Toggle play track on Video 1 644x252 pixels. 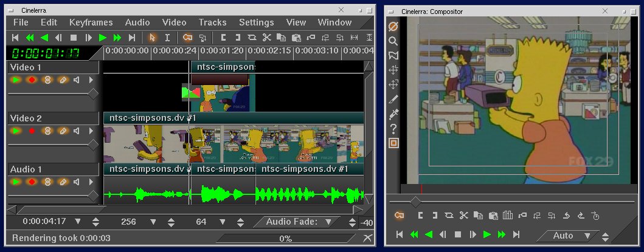(x=16, y=80)
